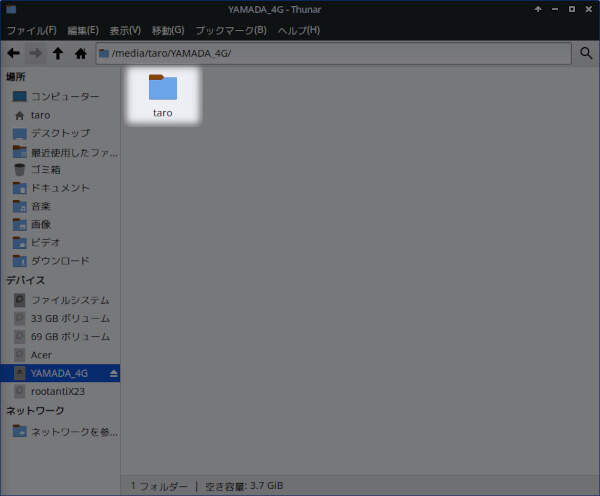Click the home icon beside taro in the sidebar

point(20,115)
